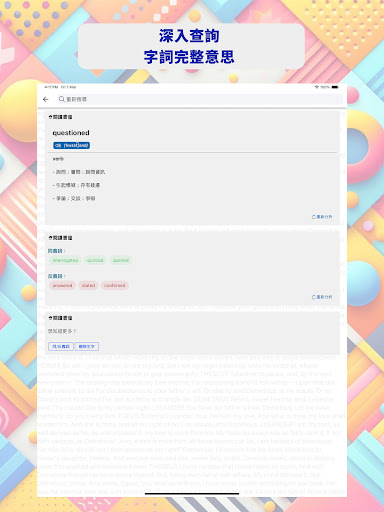Select the antonym chip 'confirmed'
The width and height of the screenshot is (384, 512).
[x=115, y=285]
